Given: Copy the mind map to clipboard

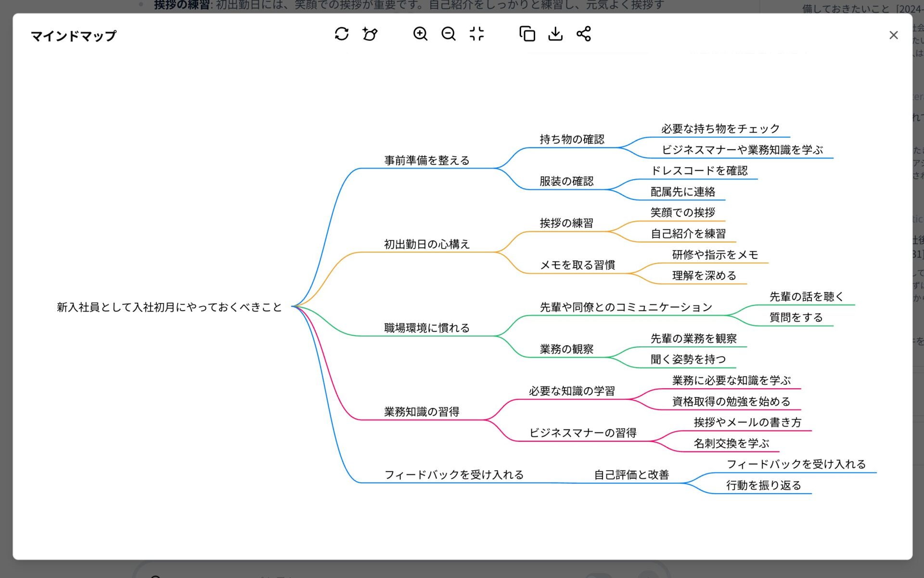Looking at the screenshot, I should point(527,34).
